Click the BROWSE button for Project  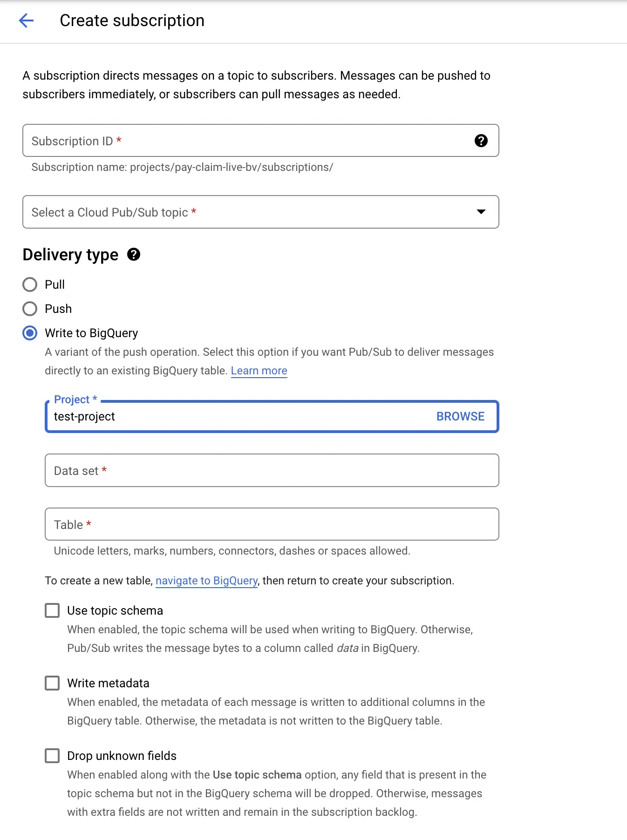pyautogui.click(x=460, y=416)
